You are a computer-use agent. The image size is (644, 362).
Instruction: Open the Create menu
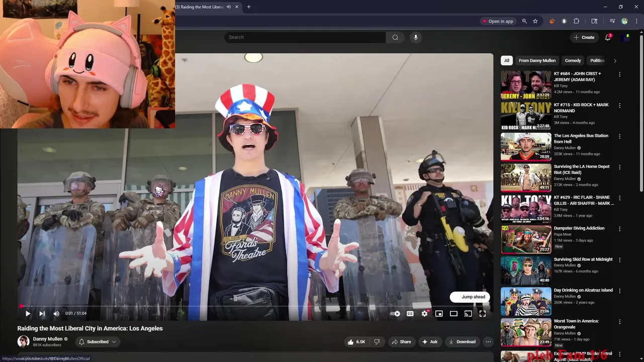[x=584, y=37]
